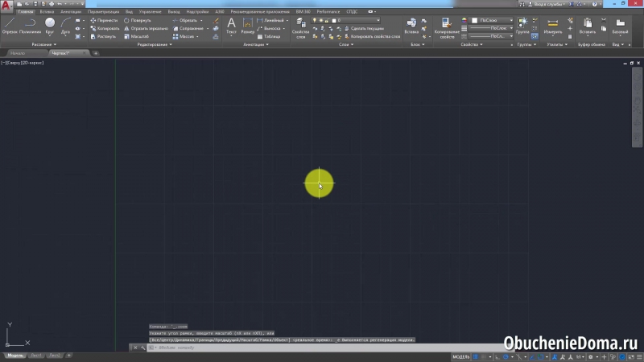
Task: Select the Полилиния tool
Action: pos(30,26)
